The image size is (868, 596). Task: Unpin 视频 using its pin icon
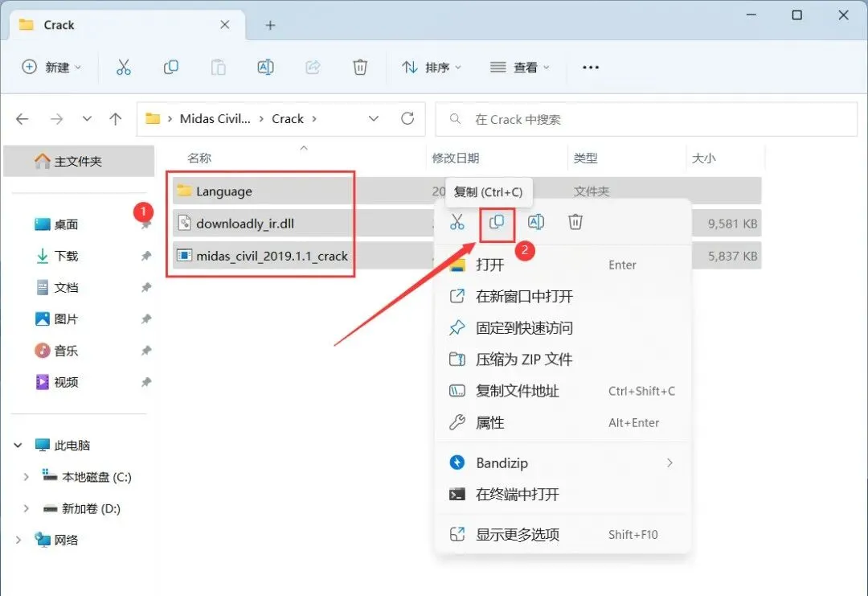pos(146,382)
